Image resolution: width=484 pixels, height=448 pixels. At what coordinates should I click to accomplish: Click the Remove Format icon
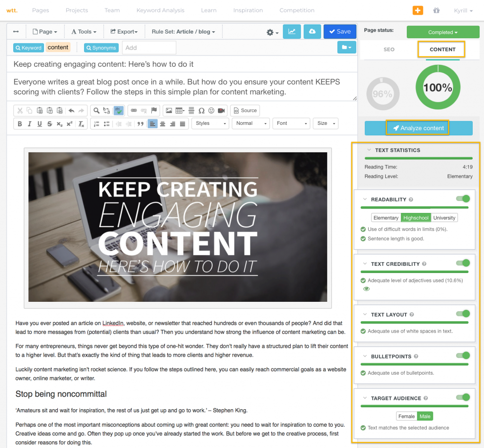[x=81, y=124]
